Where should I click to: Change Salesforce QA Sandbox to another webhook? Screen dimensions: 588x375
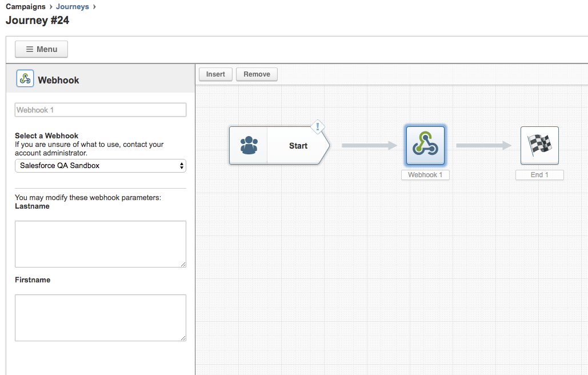pyautogui.click(x=100, y=165)
